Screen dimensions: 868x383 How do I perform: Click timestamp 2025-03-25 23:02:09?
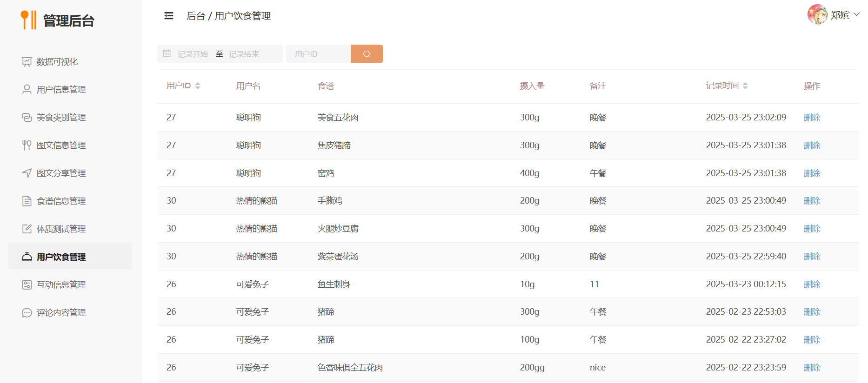(x=746, y=118)
